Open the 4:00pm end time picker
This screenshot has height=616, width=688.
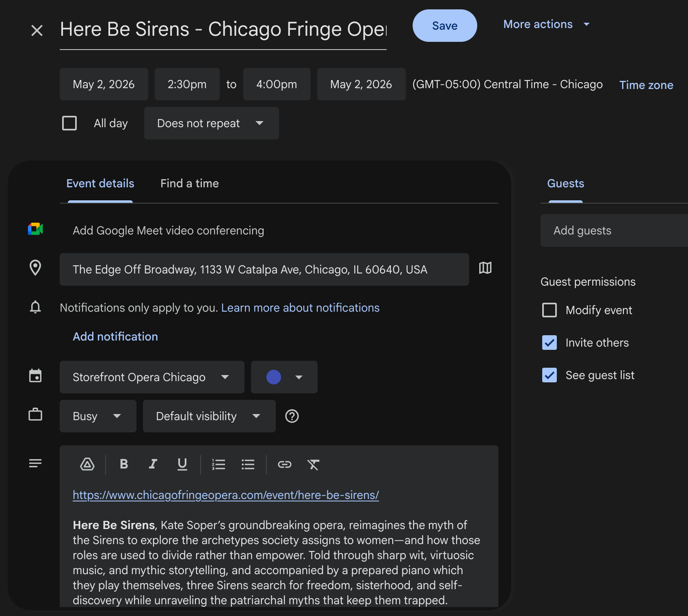[277, 84]
